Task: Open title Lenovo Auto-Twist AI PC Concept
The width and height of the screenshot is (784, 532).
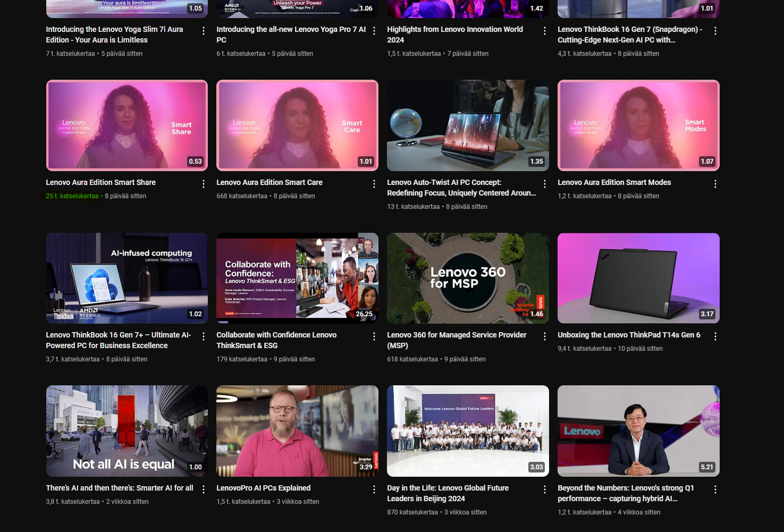Action: point(461,188)
